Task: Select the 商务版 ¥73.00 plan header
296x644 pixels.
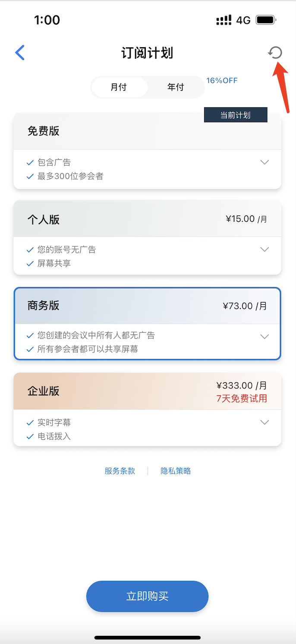Action: (x=147, y=306)
